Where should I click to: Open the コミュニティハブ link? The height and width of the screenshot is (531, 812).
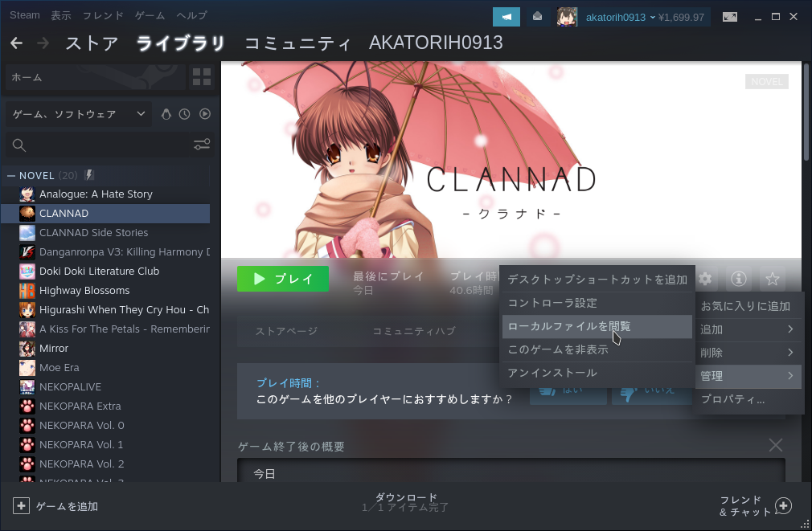[414, 331]
